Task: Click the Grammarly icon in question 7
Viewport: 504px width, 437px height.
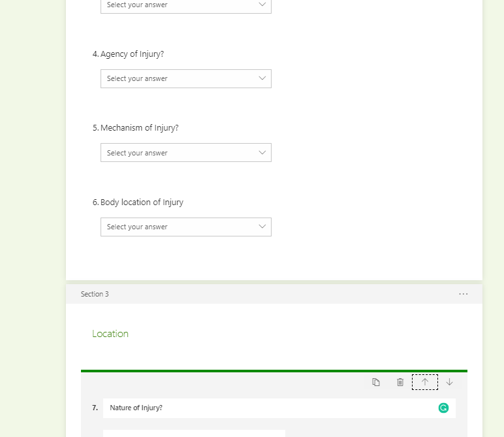Action: (x=443, y=408)
